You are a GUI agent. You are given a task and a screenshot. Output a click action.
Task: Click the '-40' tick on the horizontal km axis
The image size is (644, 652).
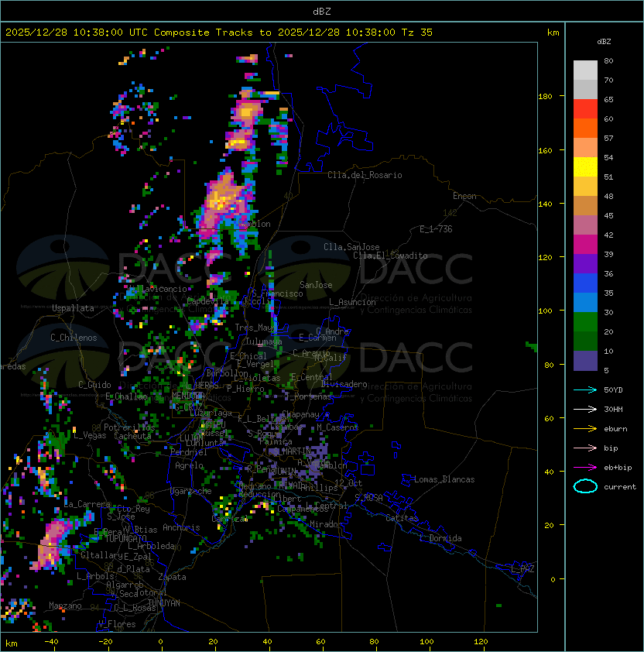coord(51,642)
